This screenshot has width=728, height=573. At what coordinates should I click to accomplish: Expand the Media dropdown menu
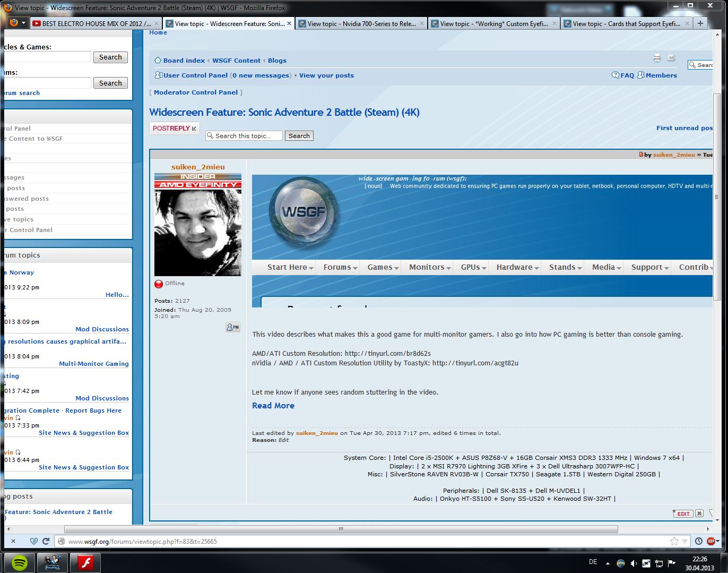tap(606, 267)
